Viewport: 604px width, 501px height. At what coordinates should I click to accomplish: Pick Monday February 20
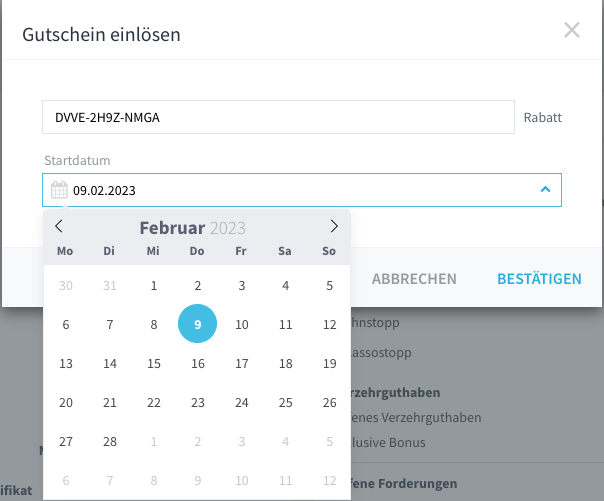pos(66,402)
